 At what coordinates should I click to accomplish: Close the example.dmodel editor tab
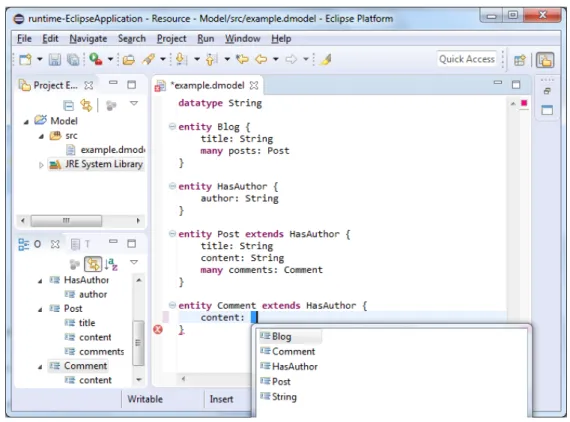254,85
